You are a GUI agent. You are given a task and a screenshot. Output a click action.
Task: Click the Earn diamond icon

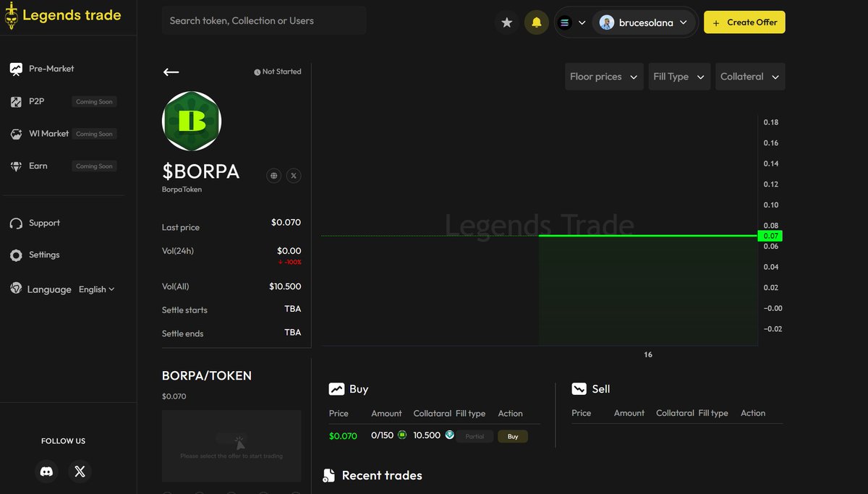click(16, 166)
